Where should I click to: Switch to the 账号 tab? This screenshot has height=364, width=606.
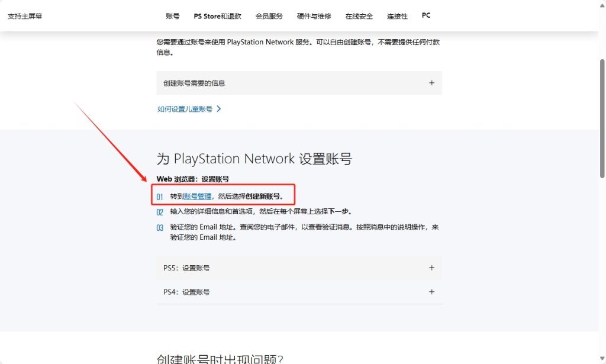(x=172, y=16)
